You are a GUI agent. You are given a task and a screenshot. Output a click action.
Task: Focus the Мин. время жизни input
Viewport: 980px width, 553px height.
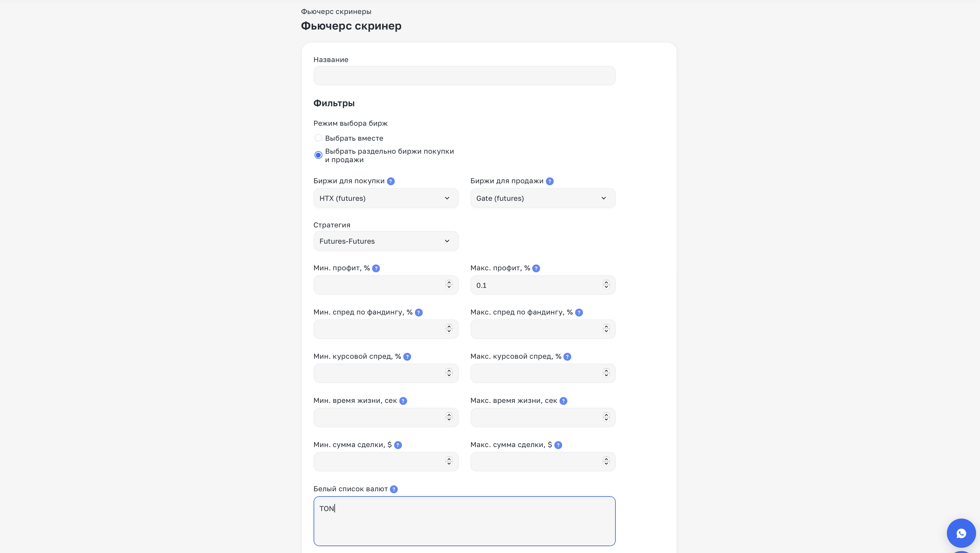tap(379, 418)
